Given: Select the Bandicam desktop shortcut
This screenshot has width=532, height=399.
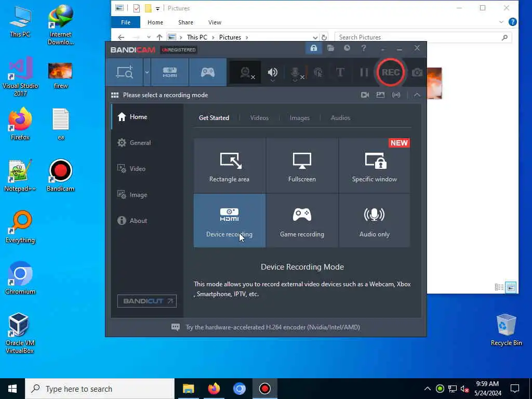Looking at the screenshot, I should pos(60,176).
